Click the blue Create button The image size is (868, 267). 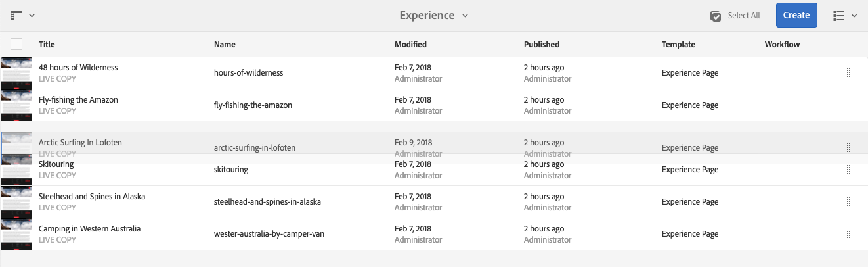click(796, 15)
